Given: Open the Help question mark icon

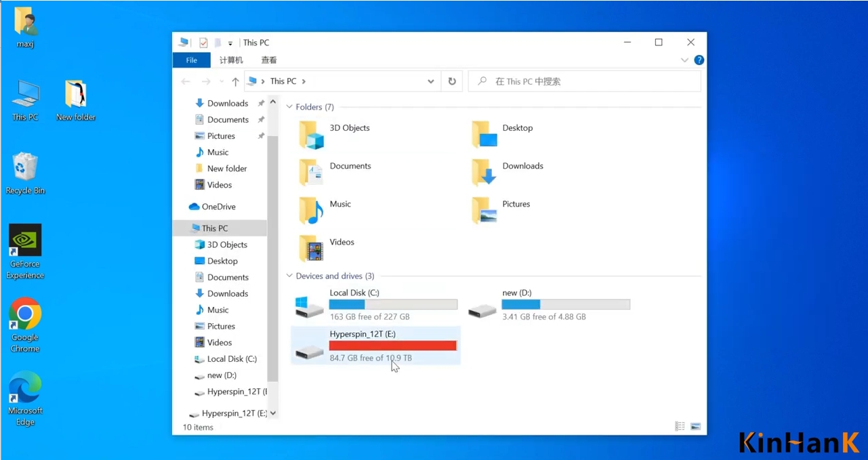Looking at the screenshot, I should (x=699, y=60).
